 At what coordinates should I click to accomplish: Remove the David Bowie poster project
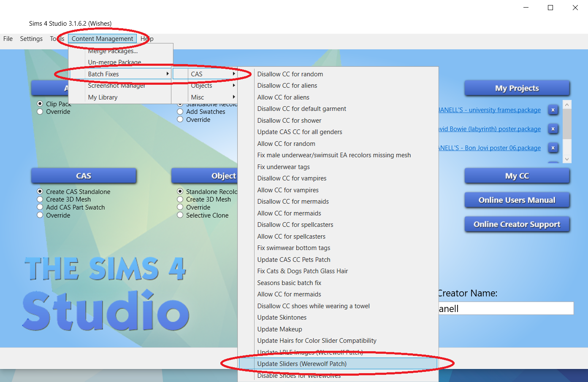tap(553, 129)
